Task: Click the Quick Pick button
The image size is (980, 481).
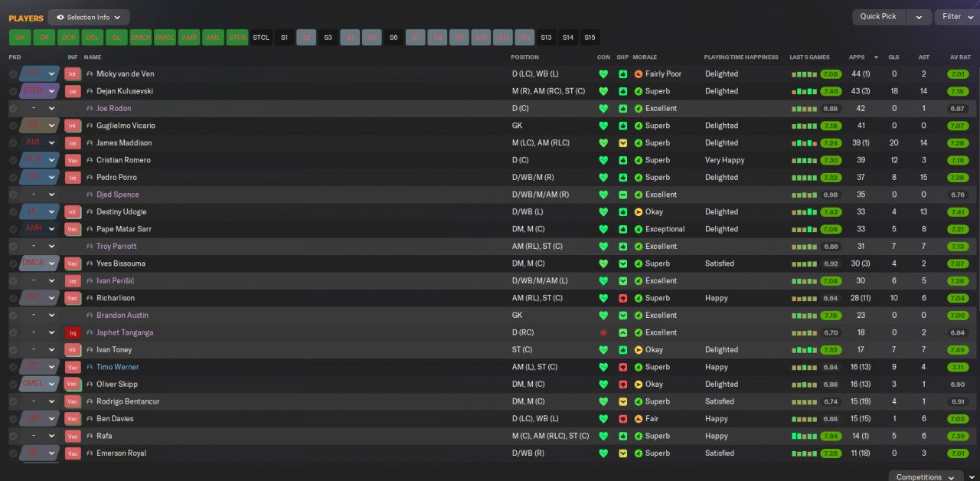Action: pos(878,17)
